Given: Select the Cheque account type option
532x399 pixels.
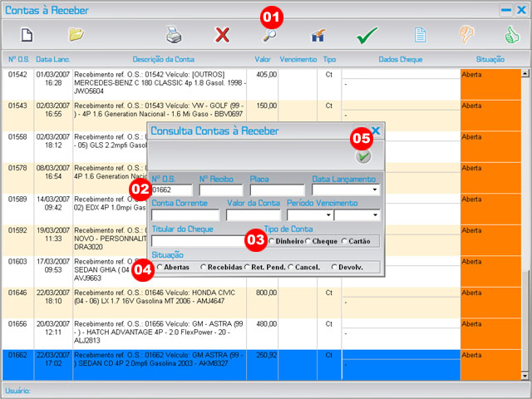Looking at the screenshot, I should pyautogui.click(x=309, y=241).
